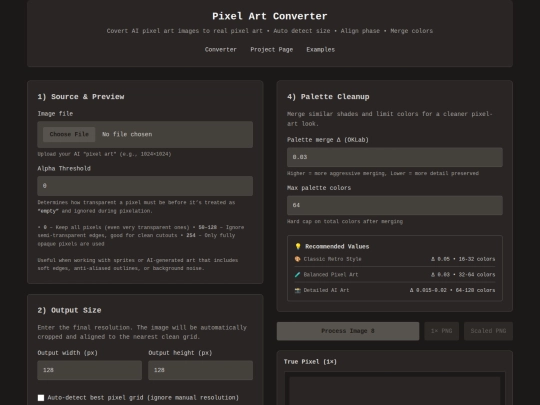Screen dimensions: 540x405
Task: Click the Process Image button
Action: (348, 331)
